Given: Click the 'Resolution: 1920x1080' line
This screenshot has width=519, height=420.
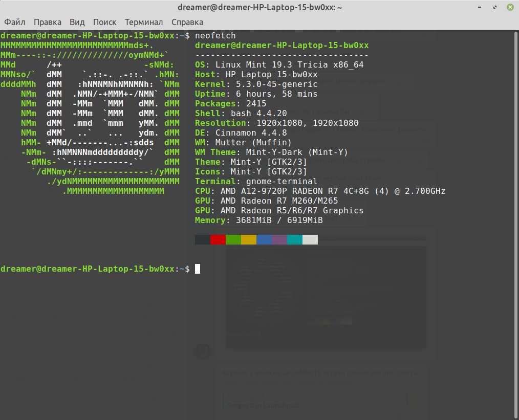Looking at the screenshot, I should click(x=277, y=123).
